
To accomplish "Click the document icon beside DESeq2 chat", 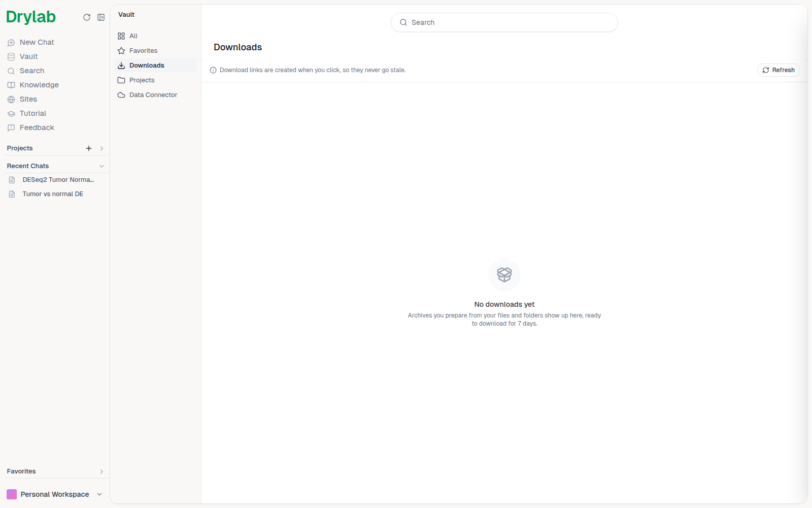I will pos(12,180).
